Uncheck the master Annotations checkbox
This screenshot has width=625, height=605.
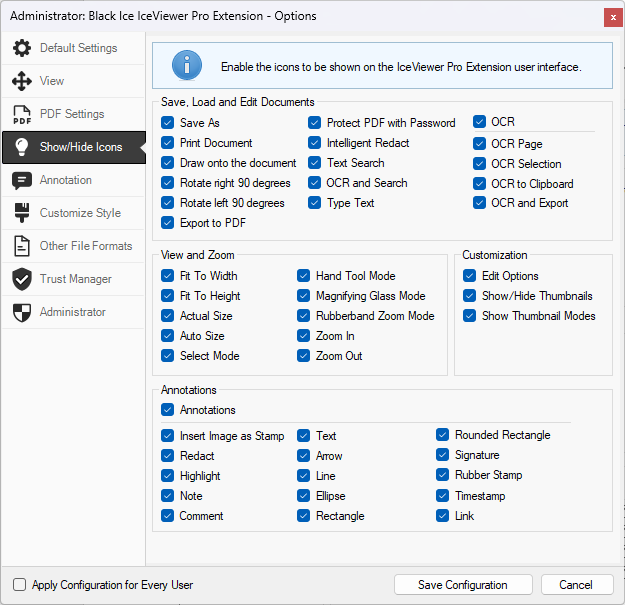[167, 410]
